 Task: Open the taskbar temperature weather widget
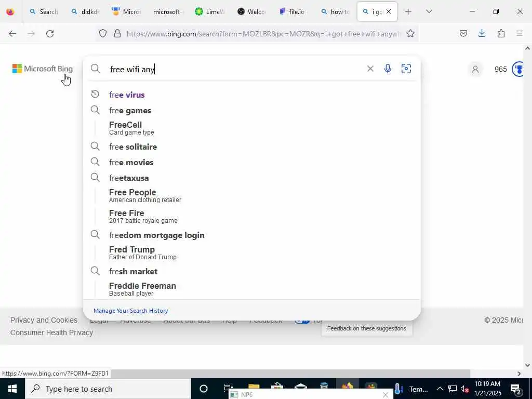tap(411, 389)
